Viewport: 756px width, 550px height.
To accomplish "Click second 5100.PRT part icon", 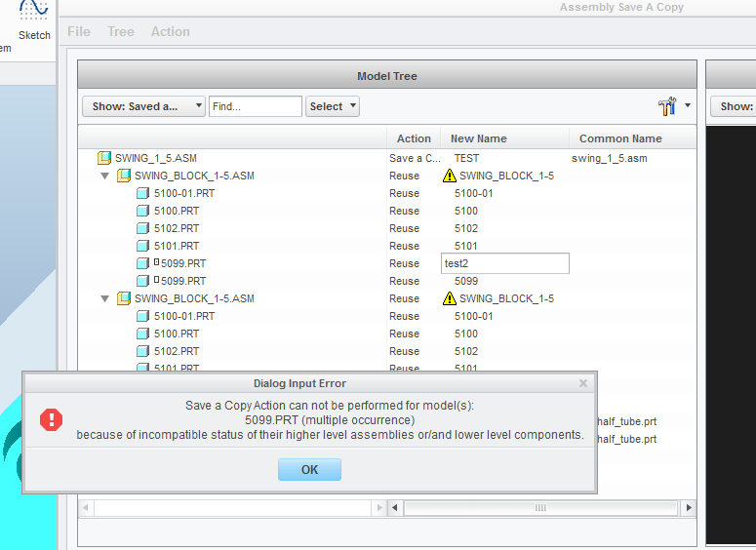I will (142, 334).
